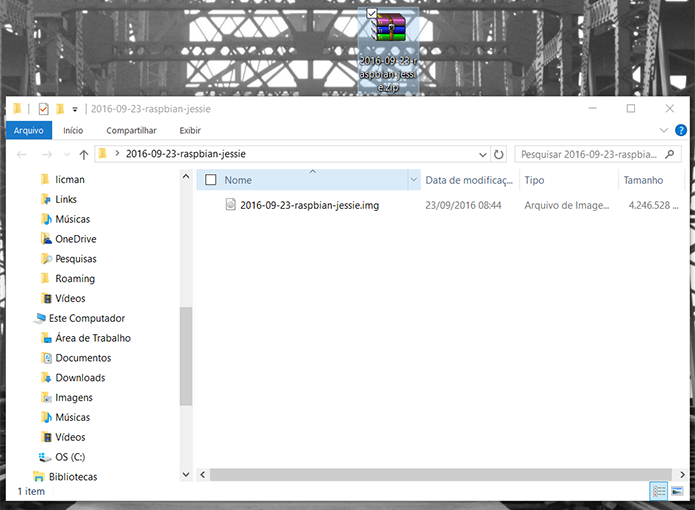Click the Forward navigation arrow

point(47,155)
